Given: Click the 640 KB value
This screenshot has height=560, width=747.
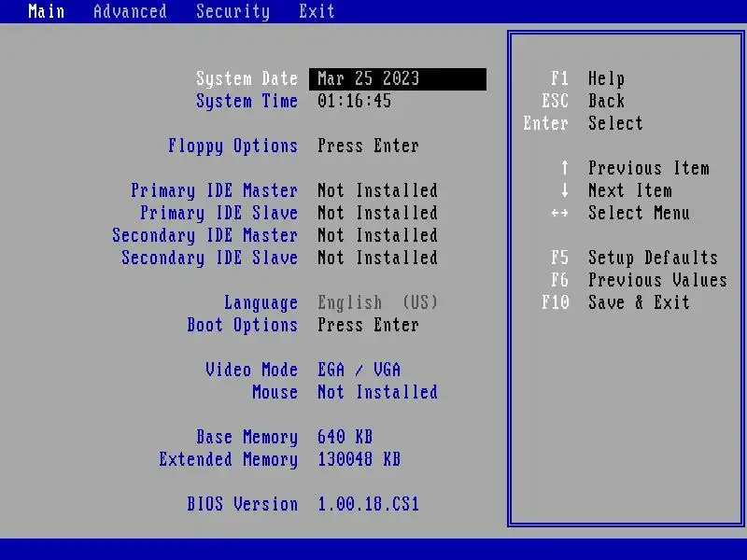Looking at the screenshot, I should (345, 437).
